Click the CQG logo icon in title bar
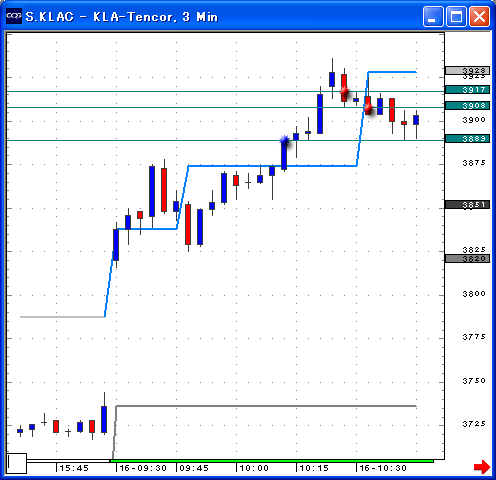The image size is (496, 480). pos(14,16)
